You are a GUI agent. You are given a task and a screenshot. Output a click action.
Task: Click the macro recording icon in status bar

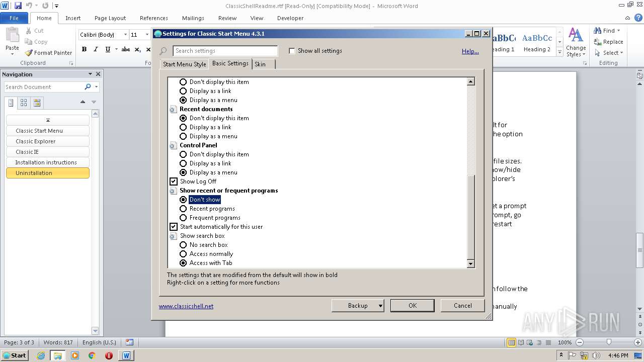pos(130,342)
